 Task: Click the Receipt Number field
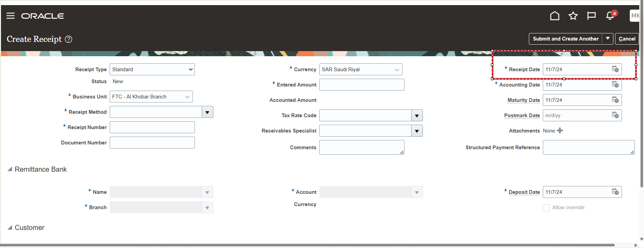[x=152, y=127]
